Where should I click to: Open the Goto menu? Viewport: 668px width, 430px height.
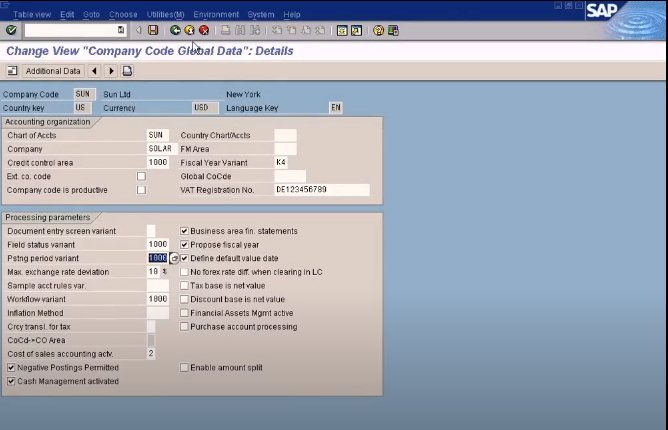pyautogui.click(x=91, y=14)
